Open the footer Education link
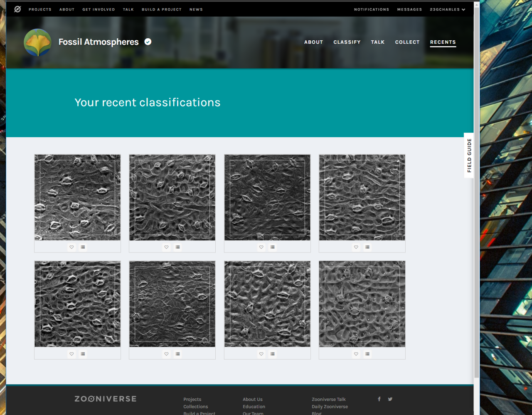 pyautogui.click(x=254, y=407)
